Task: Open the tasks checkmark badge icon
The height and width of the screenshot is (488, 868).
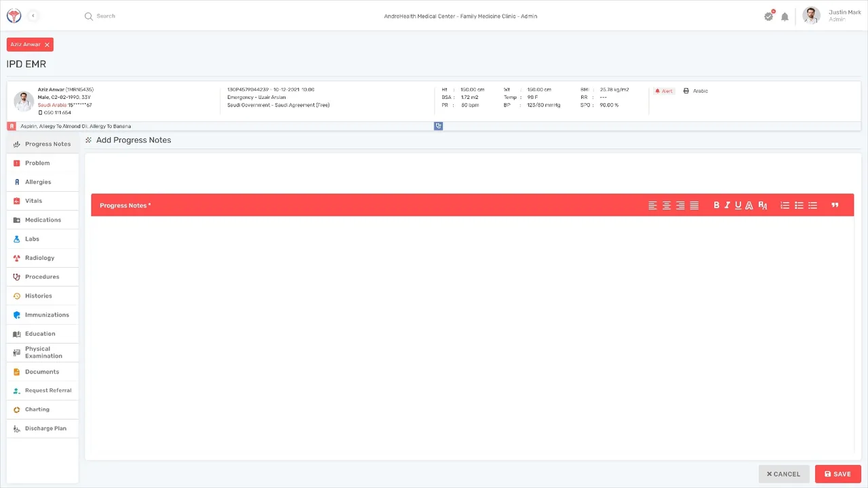Action: pyautogui.click(x=768, y=16)
